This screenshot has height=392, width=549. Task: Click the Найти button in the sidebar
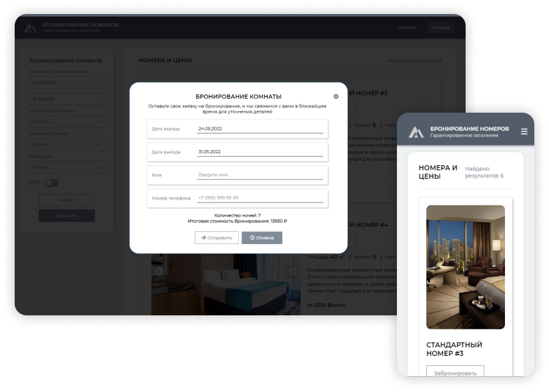pyautogui.click(x=67, y=200)
